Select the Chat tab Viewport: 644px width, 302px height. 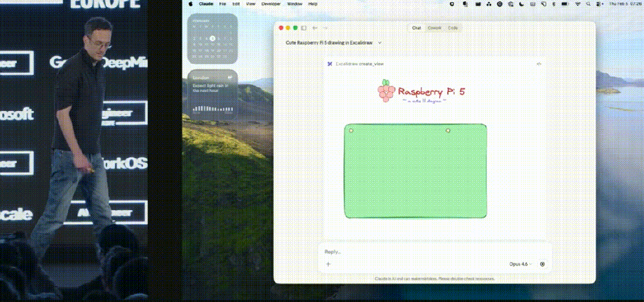(416, 28)
